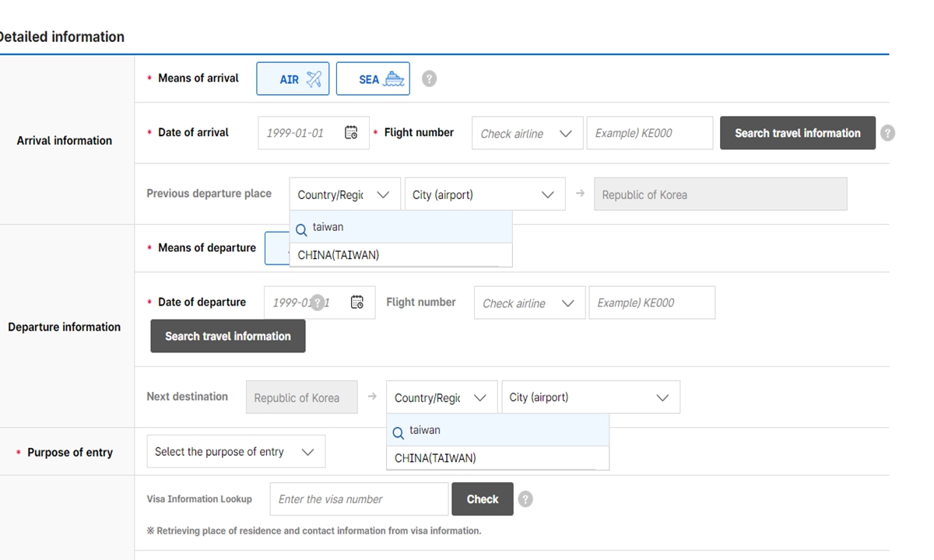Click help icon beside means of arrival
Screen dimensions: 934x560
pos(429,79)
